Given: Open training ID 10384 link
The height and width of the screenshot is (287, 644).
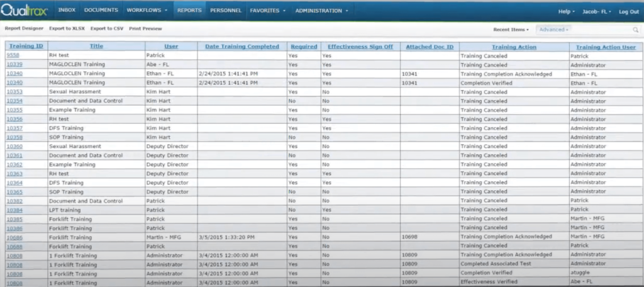Looking at the screenshot, I should [14, 210].
